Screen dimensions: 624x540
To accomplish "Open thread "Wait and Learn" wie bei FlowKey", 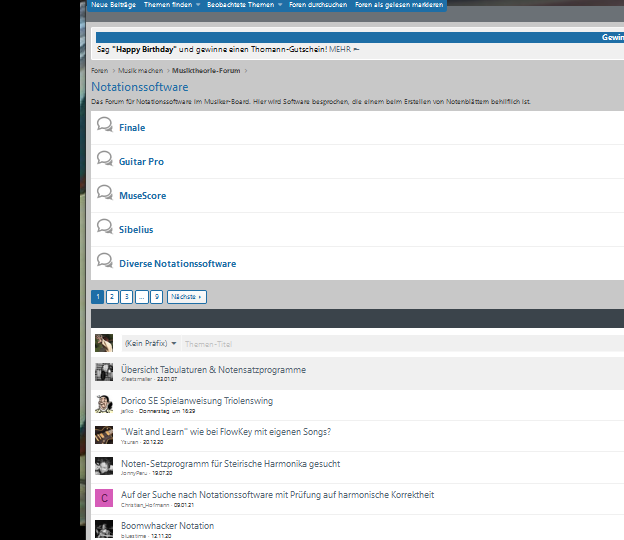I will click(226, 432).
